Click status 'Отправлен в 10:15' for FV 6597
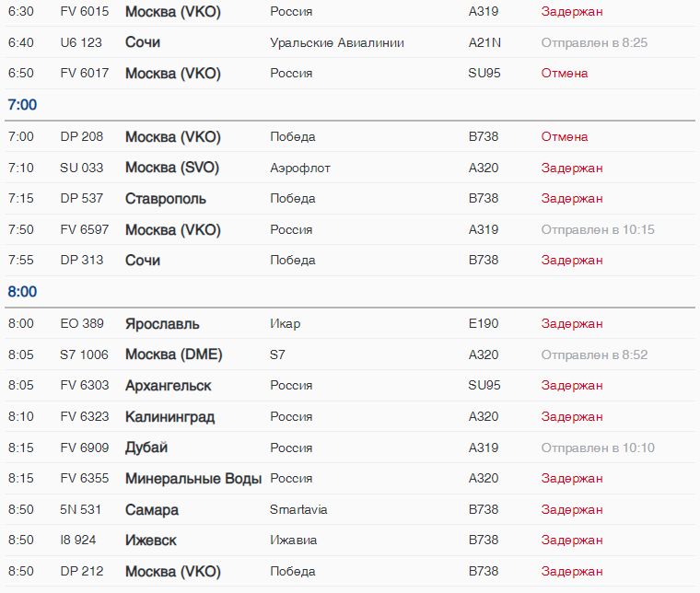Viewport: 700px width, 593px height. click(x=598, y=230)
